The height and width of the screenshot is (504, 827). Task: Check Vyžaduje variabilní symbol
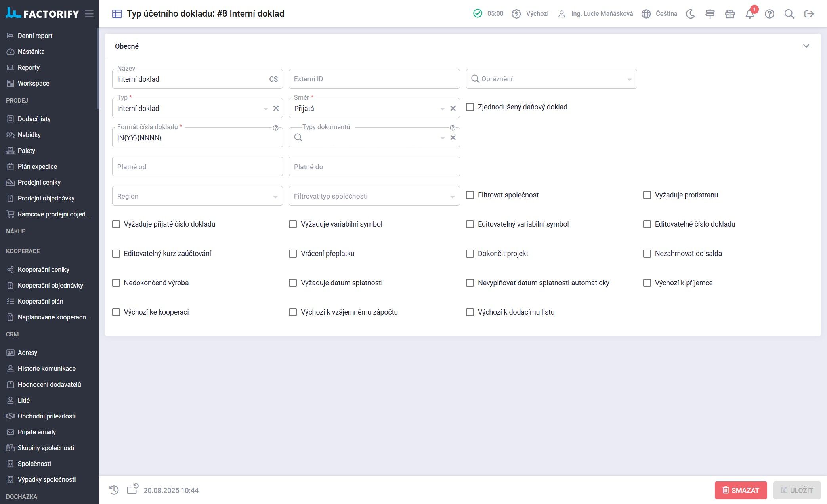coord(293,224)
